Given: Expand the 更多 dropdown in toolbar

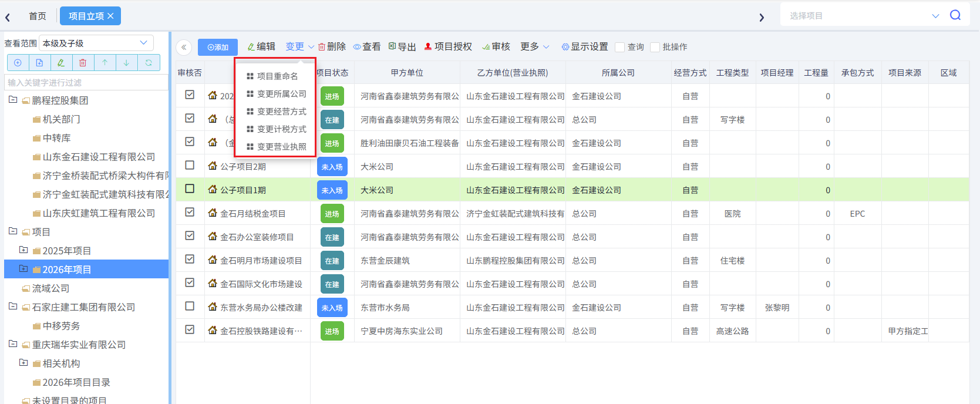Looking at the screenshot, I should coord(534,46).
